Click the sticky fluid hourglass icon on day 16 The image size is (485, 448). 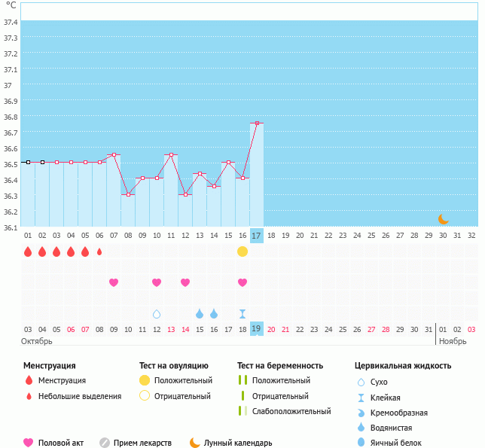coord(242,314)
